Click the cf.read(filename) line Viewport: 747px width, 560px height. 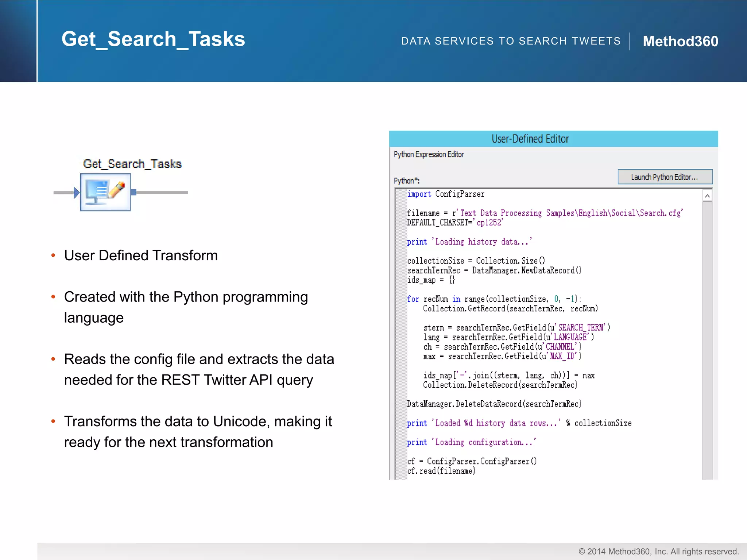click(441, 471)
